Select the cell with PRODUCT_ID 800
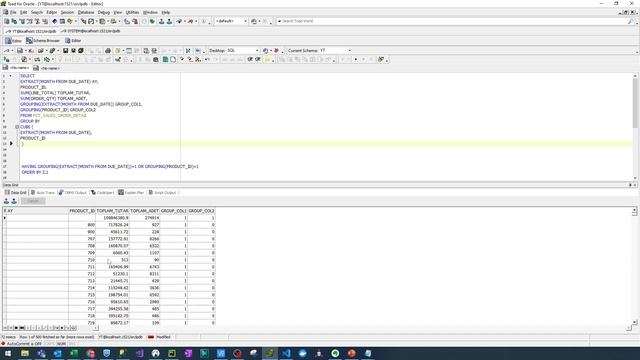This screenshot has height=360, width=640. [x=82, y=225]
